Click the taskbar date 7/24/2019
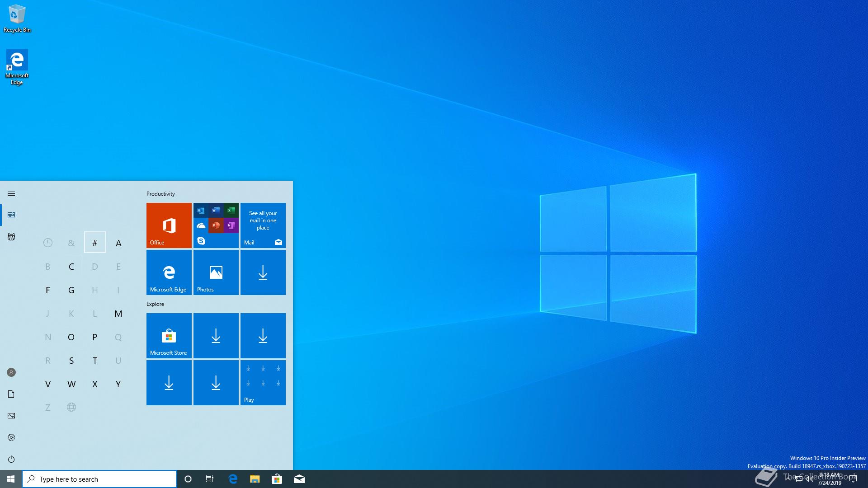868x488 pixels. click(x=829, y=483)
